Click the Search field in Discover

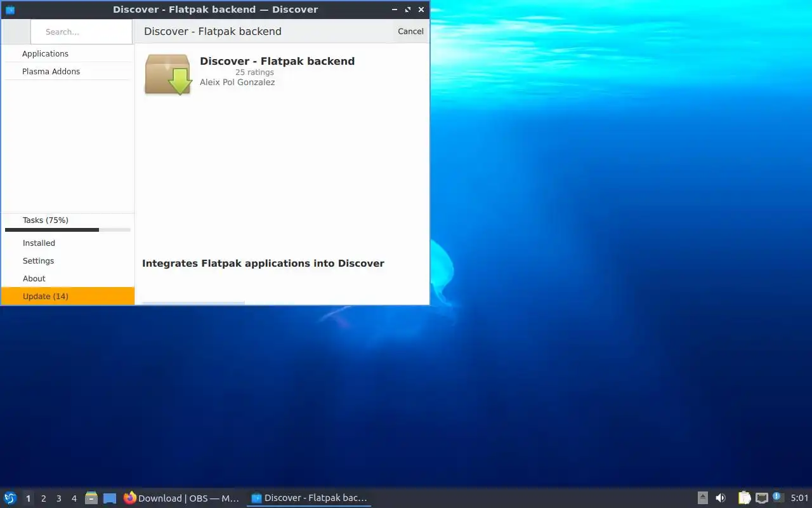[81, 32]
